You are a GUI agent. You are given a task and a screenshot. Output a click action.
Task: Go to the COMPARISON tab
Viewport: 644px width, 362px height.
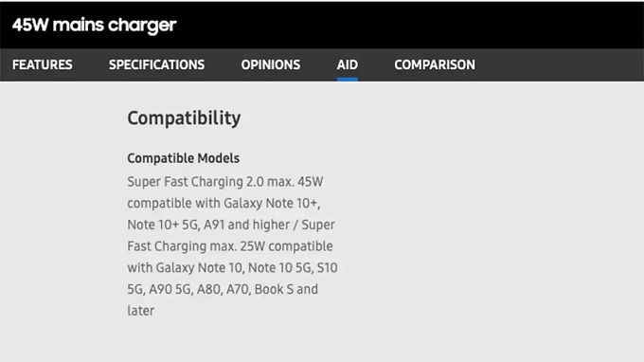[435, 65]
